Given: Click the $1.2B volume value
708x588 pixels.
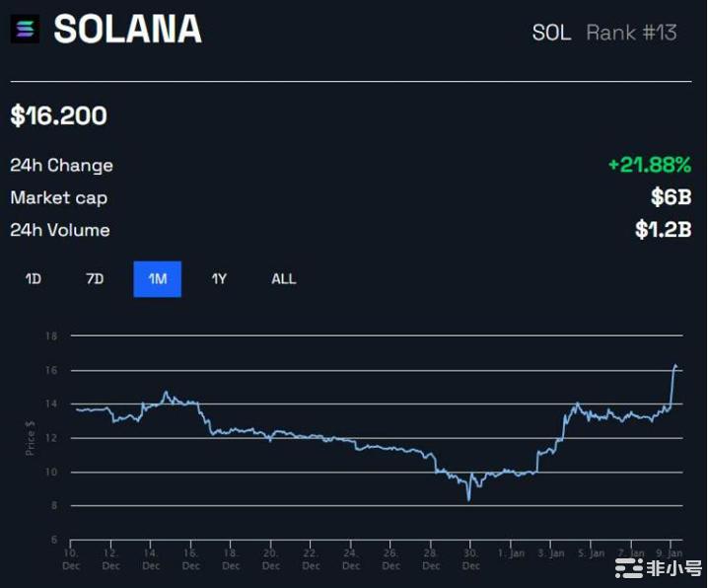Looking at the screenshot, I should click(663, 230).
